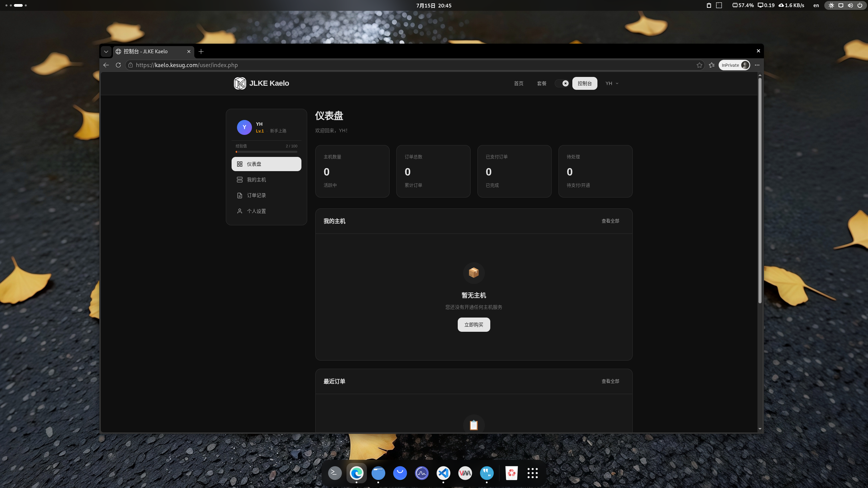
Task: Open the favorites list icon in toolbar
Action: point(712,65)
